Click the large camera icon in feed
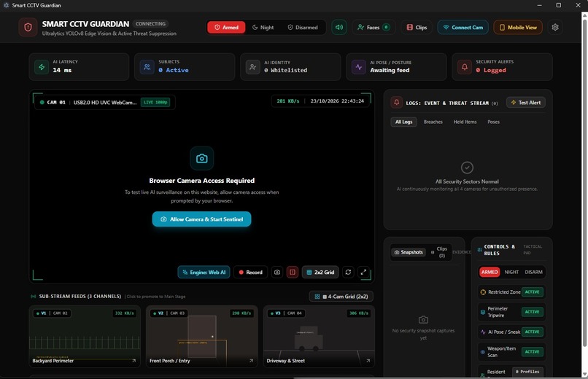Viewport: 588px width, 379px height. (202, 158)
